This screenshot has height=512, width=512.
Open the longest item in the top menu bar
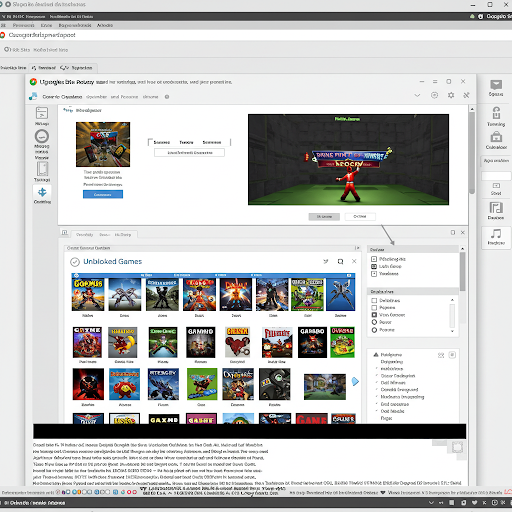pyautogui.click(x=75, y=25)
